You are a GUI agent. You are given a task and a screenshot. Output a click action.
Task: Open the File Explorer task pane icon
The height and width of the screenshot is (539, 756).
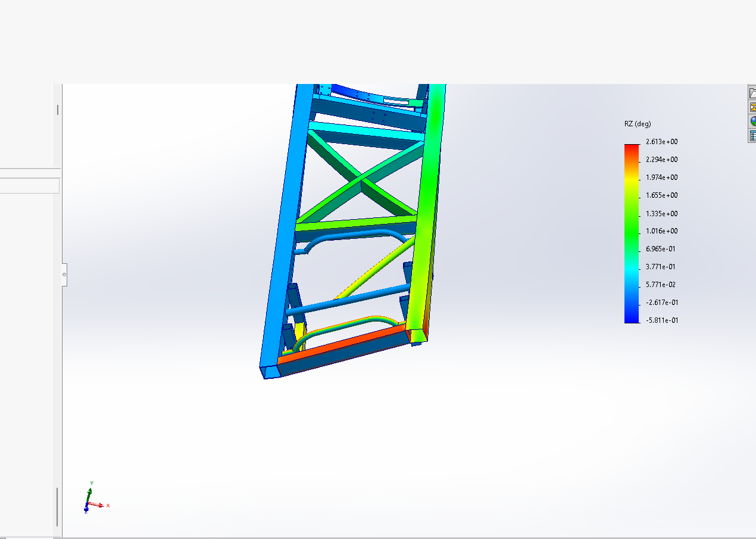(752, 107)
